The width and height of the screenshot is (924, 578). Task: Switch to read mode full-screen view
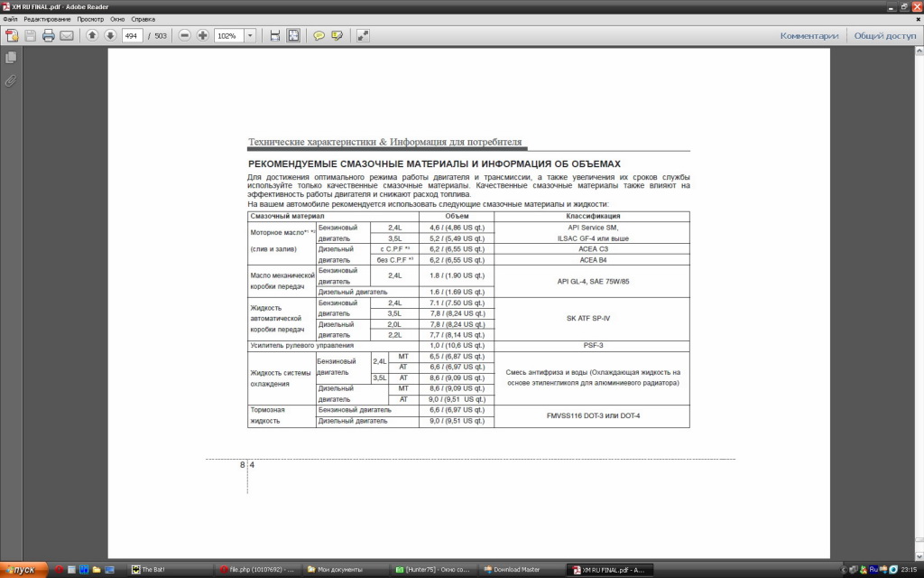[x=363, y=35]
